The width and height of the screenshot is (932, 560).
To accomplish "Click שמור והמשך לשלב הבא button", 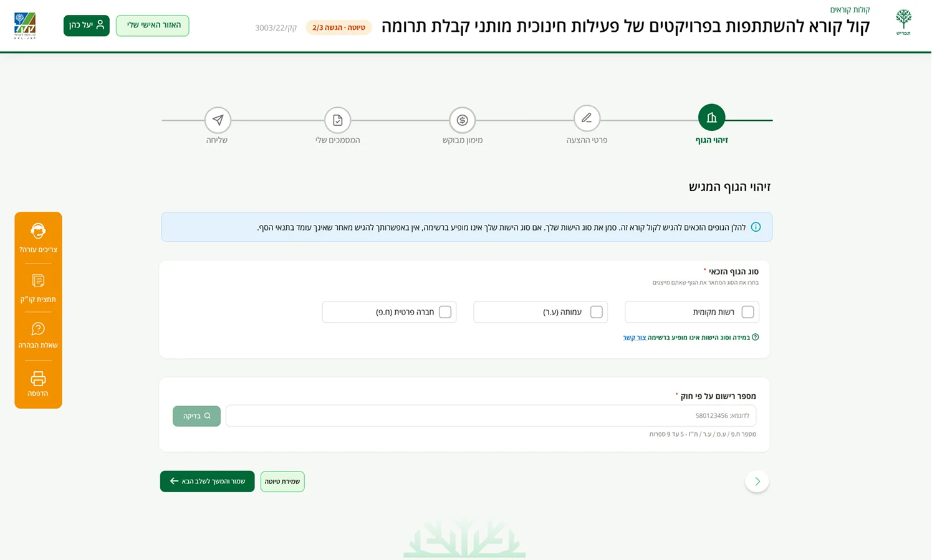I will point(207,482).
